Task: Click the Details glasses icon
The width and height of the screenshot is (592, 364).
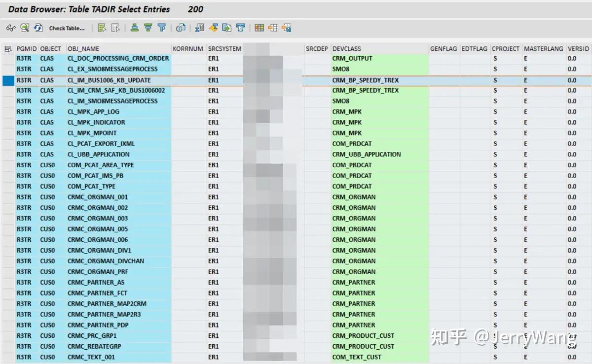Action: [x=11, y=28]
